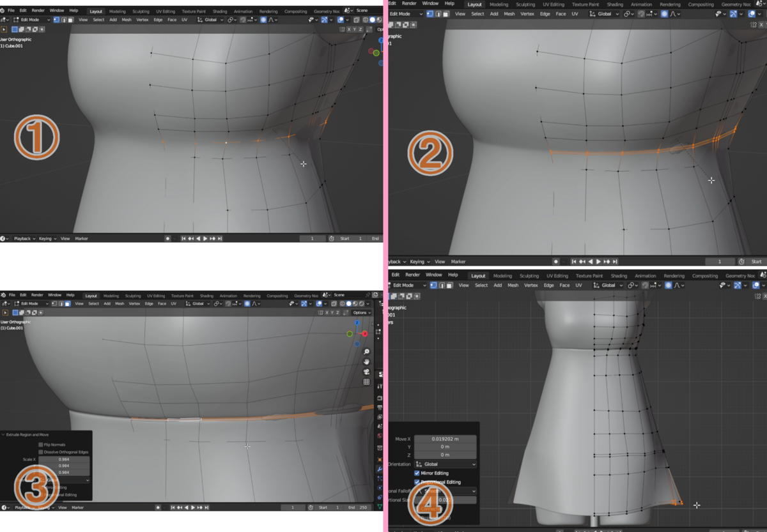Open Modeling tab in top-left window
The width and height of the screenshot is (767, 532).
point(118,11)
